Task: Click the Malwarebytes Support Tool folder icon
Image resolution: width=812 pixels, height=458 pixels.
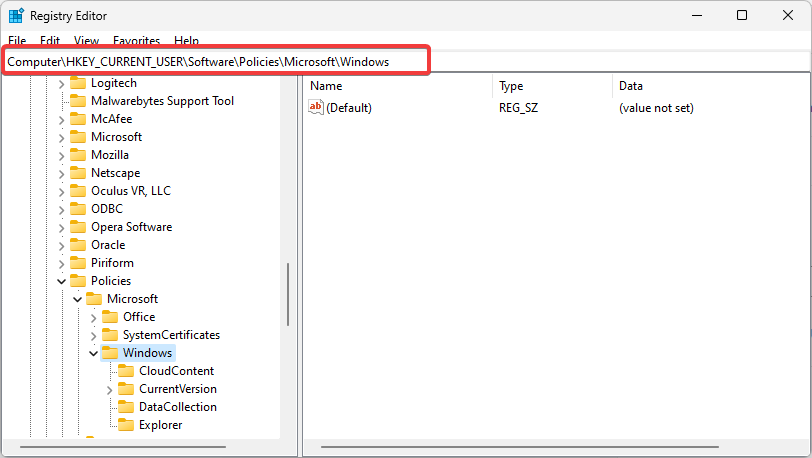Action: 78,101
